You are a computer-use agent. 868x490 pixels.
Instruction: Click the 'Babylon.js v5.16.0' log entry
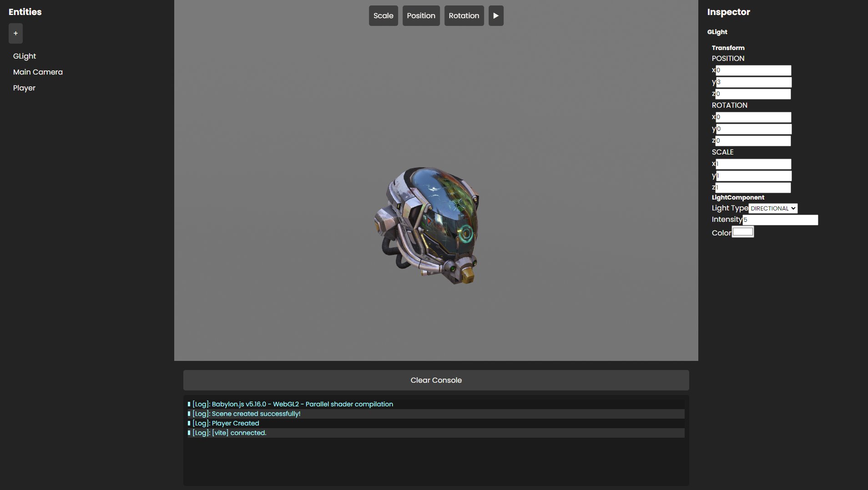[x=436, y=404]
